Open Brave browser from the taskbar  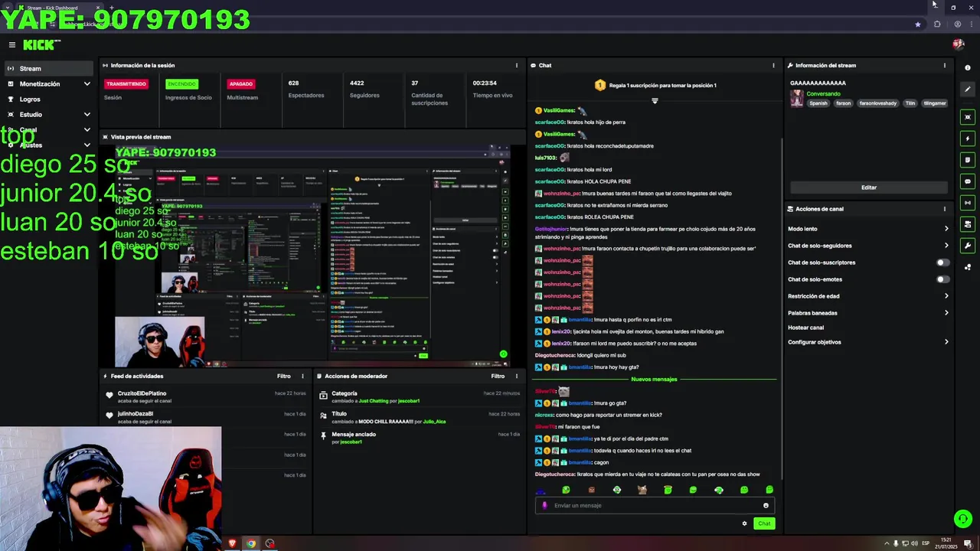click(232, 543)
